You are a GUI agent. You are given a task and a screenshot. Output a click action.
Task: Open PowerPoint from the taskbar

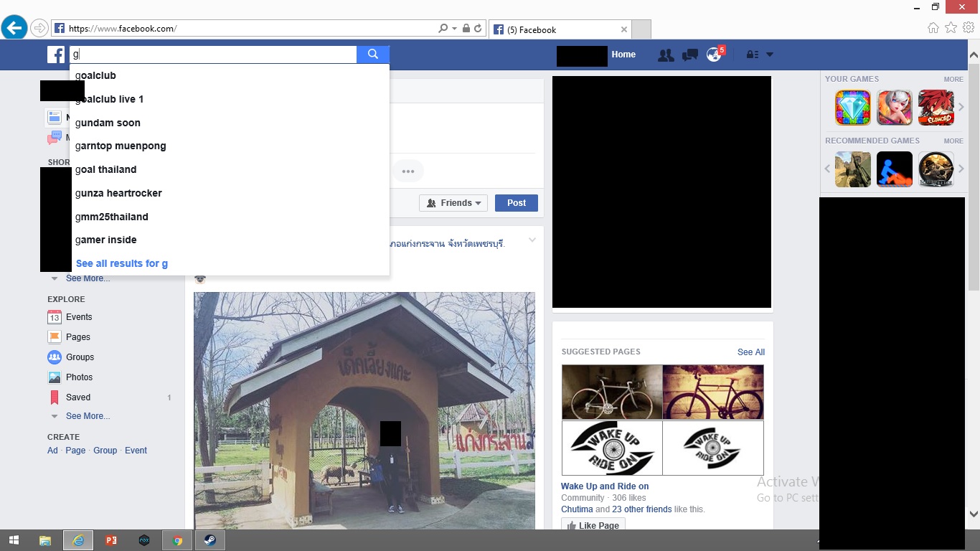(110, 540)
